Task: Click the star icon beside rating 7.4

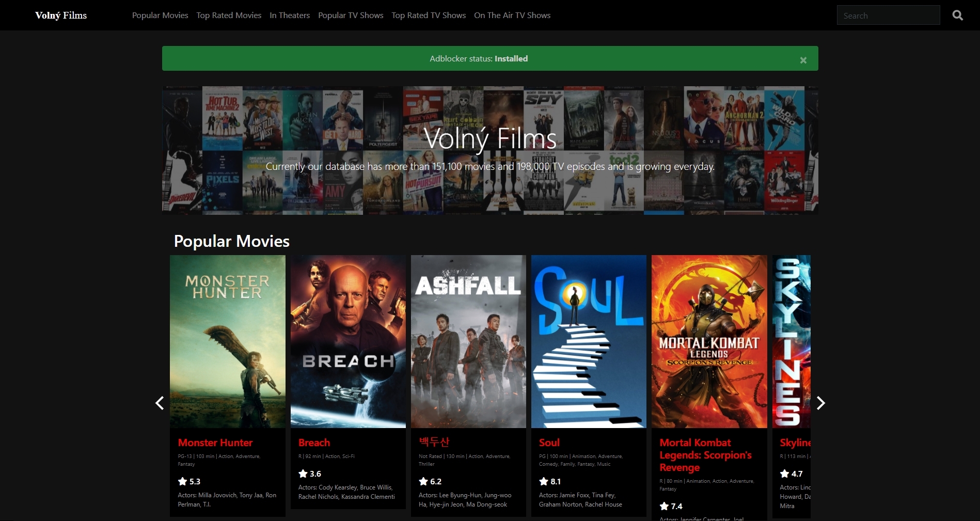Action: coord(664,506)
